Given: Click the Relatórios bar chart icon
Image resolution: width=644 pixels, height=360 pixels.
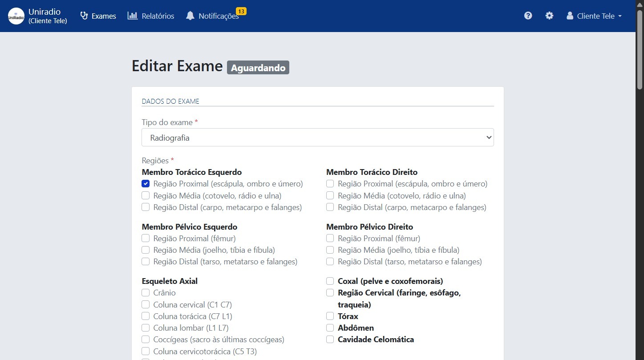Looking at the screenshot, I should point(132,15).
